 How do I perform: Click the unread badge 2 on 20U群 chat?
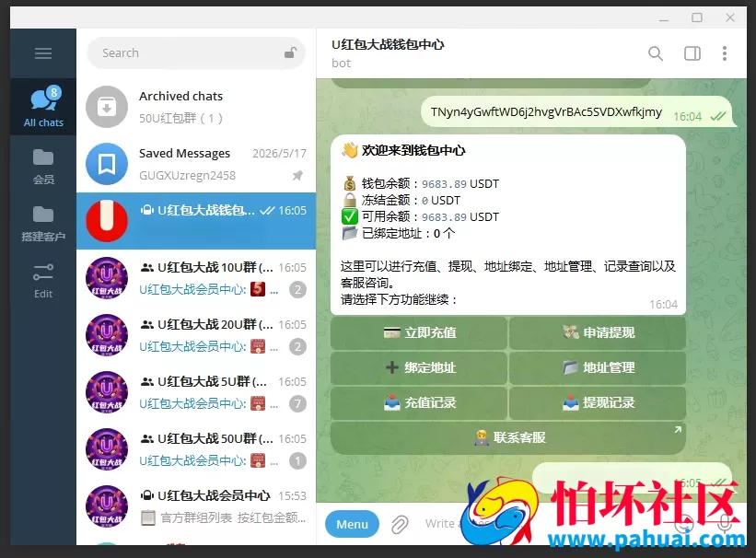(297, 347)
